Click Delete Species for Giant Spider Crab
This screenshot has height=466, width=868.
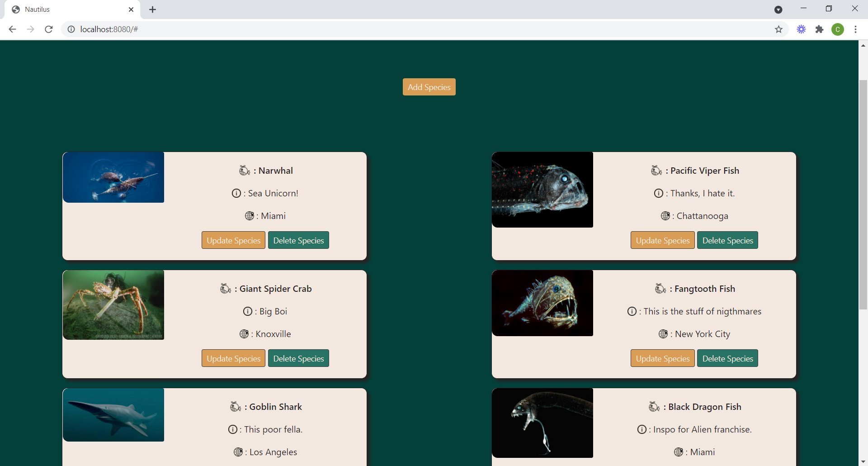pyautogui.click(x=298, y=358)
